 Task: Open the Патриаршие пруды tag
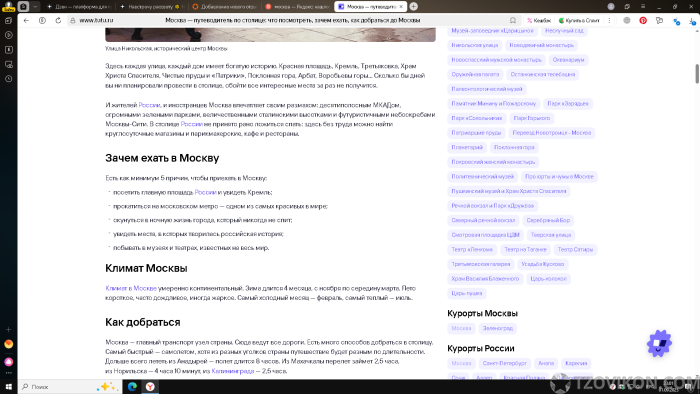click(x=476, y=133)
